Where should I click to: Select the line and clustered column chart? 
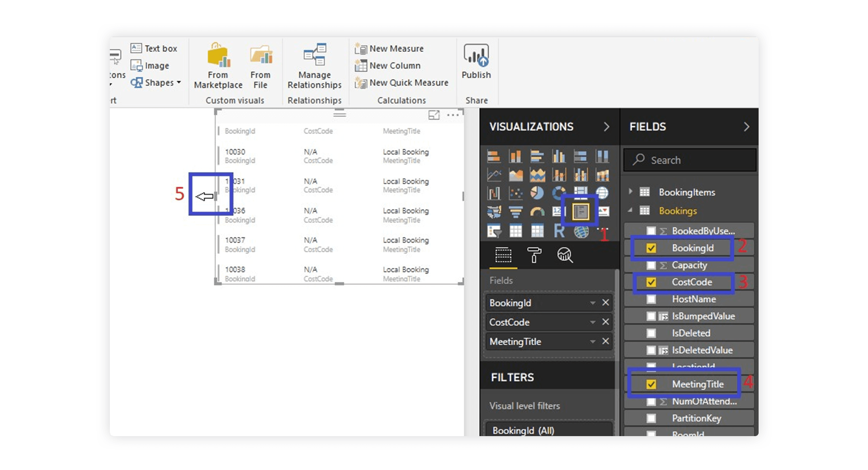click(580, 174)
